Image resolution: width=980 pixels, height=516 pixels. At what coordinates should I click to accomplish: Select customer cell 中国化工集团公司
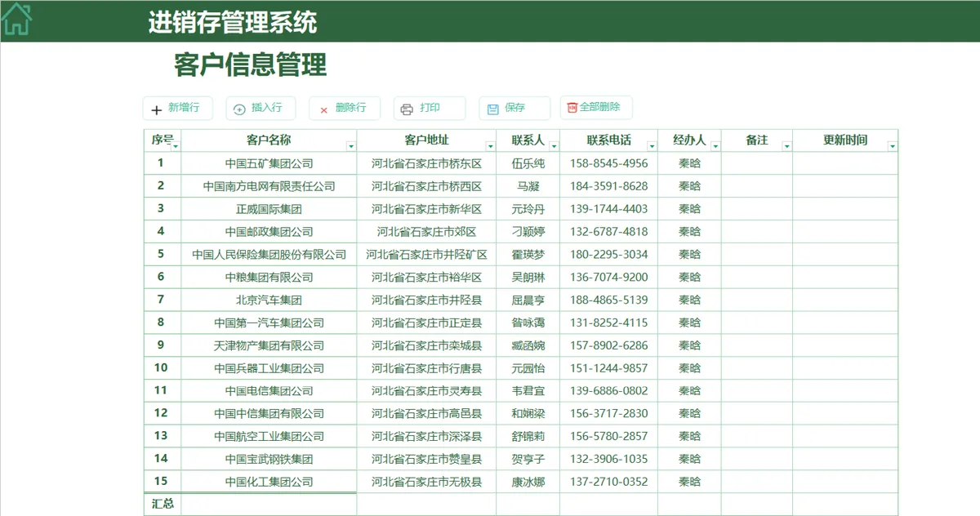[269, 482]
